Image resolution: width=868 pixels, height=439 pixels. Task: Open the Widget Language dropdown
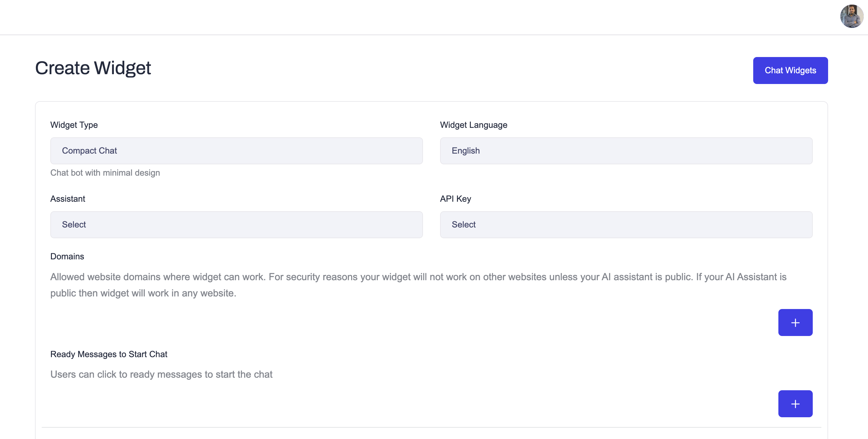[x=626, y=151]
